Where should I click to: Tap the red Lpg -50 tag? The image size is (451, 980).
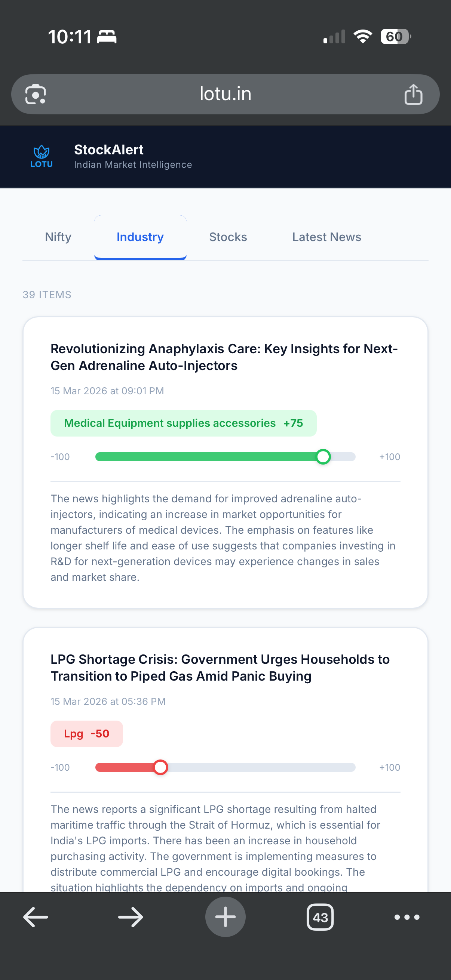[87, 733]
